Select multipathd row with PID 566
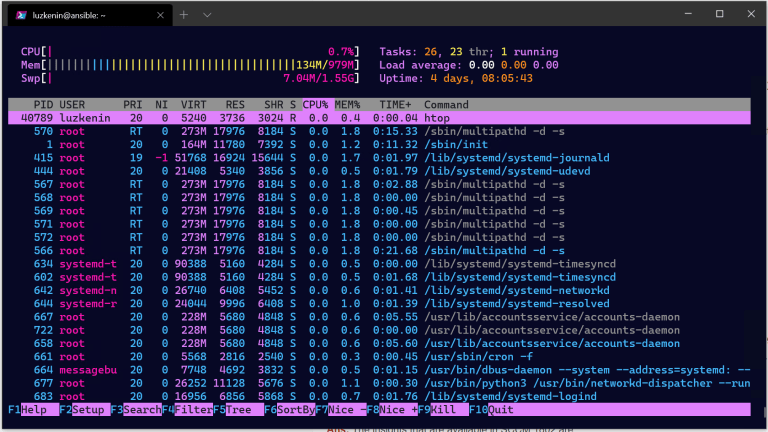 (379, 250)
